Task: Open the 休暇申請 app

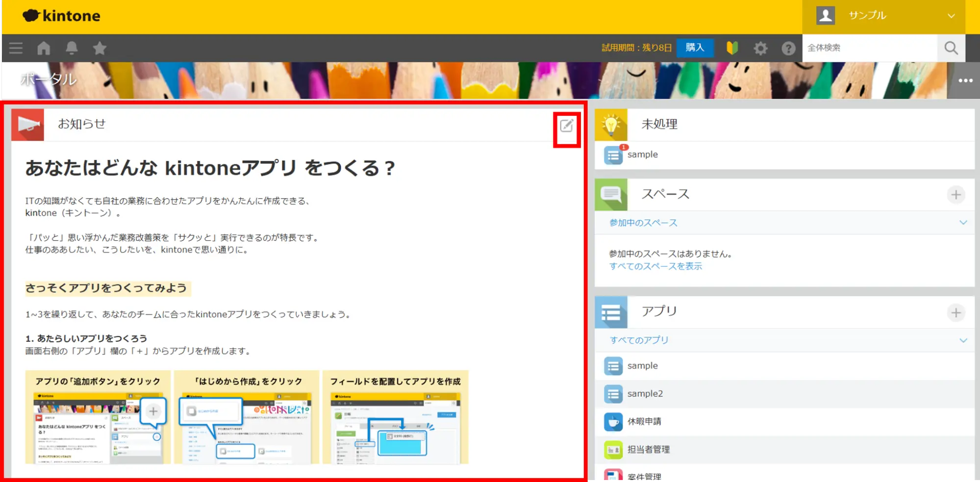Action: coord(644,422)
